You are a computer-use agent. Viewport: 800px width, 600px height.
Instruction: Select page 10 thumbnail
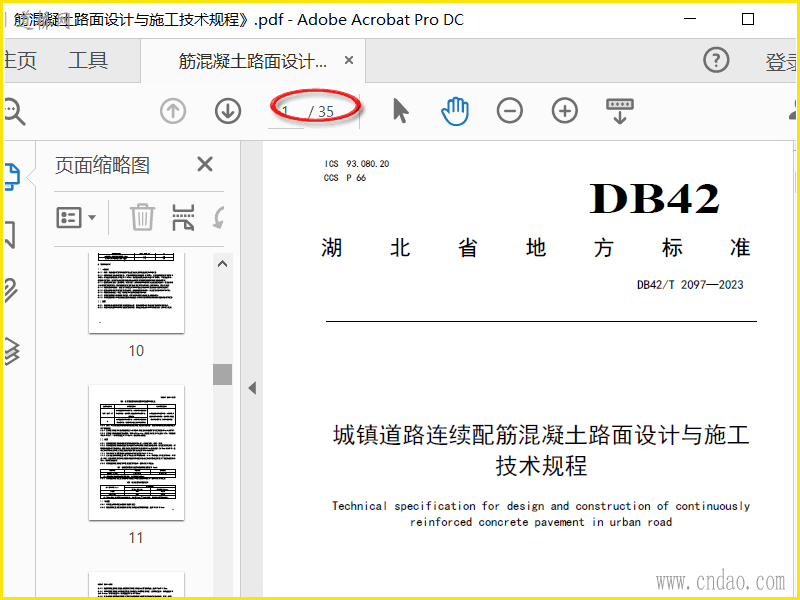pyautogui.click(x=136, y=293)
